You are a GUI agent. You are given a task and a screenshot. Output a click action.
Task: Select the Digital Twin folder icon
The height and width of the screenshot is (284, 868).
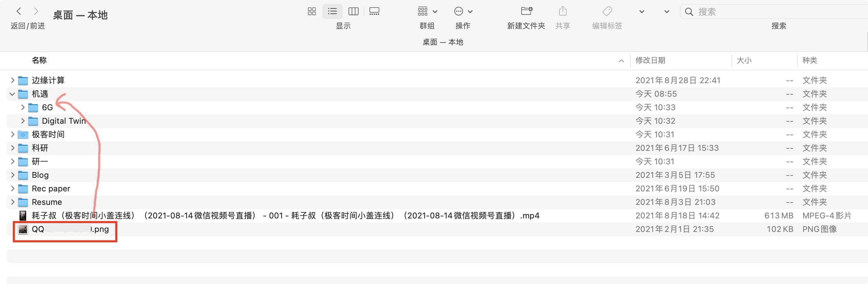[33, 121]
